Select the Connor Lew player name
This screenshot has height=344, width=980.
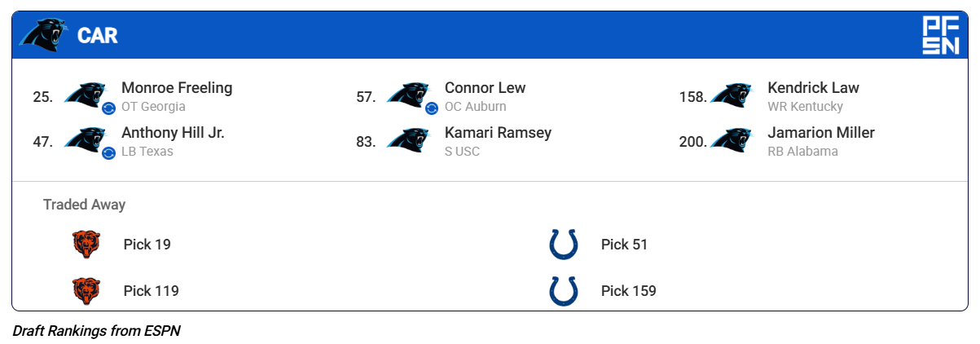(485, 88)
